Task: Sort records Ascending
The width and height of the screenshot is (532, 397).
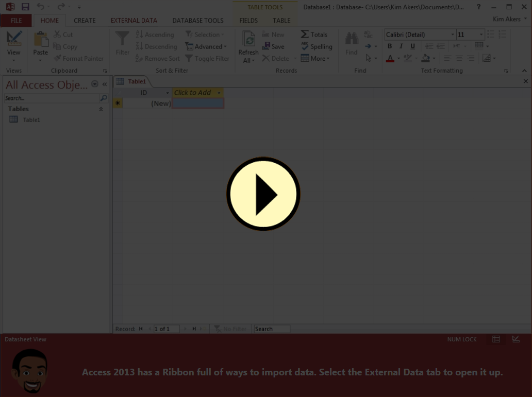Action: [x=155, y=34]
